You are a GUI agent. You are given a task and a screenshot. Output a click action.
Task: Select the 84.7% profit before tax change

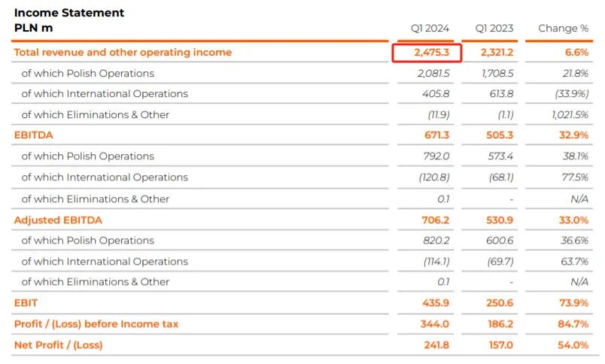pos(573,324)
